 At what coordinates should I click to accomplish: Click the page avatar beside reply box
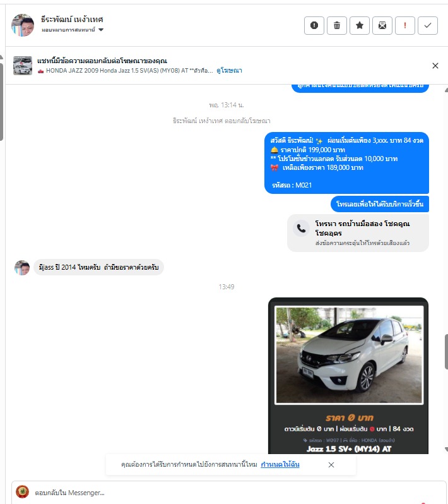22,492
